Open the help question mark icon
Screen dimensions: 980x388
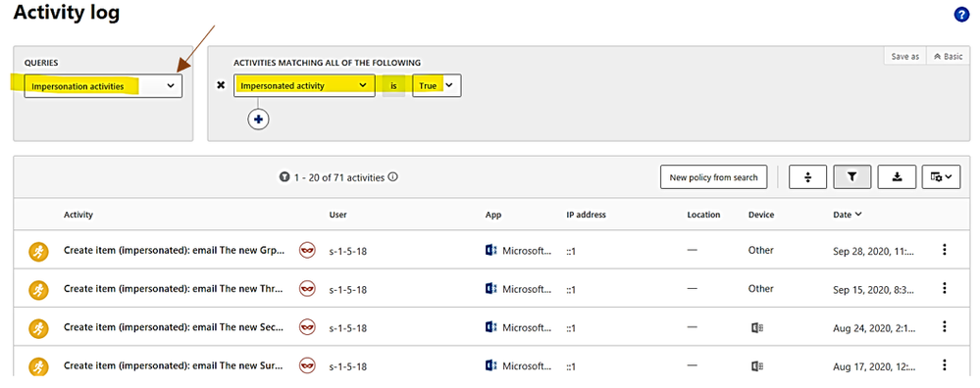click(961, 16)
